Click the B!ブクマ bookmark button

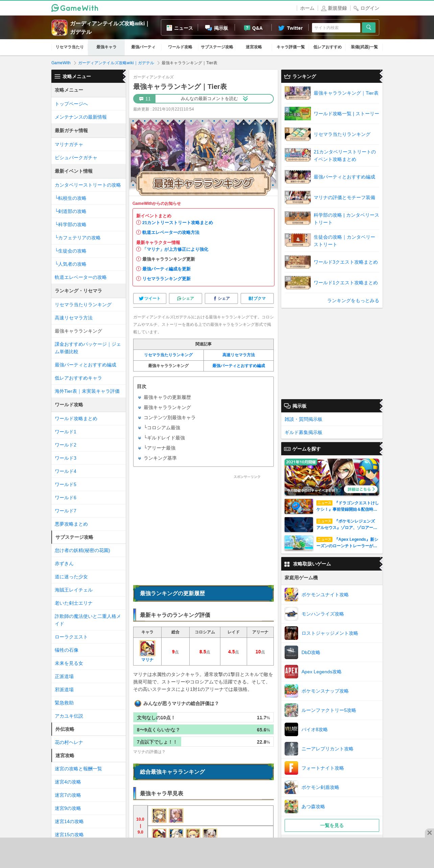click(x=257, y=298)
